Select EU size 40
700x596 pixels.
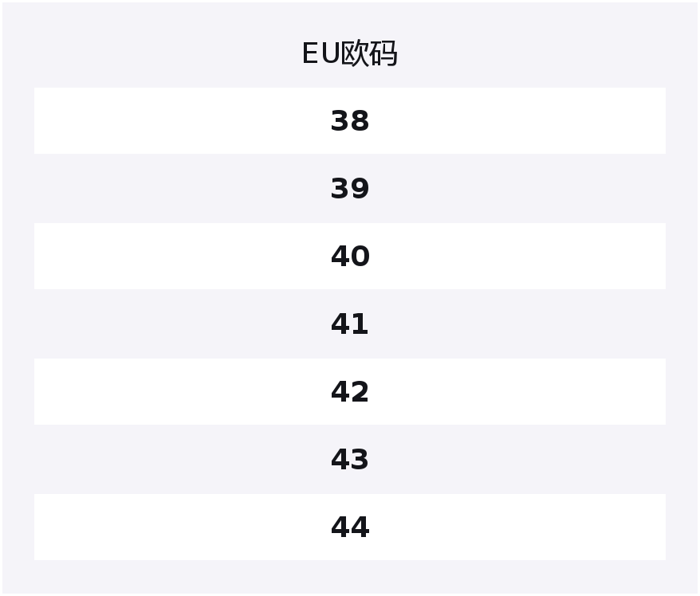tap(350, 257)
